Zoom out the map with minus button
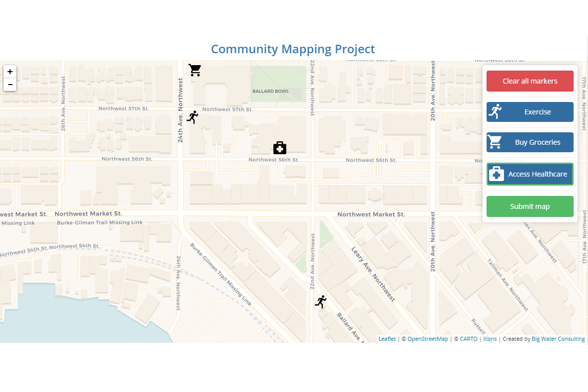Screen dimensions: 588x392 point(10,85)
